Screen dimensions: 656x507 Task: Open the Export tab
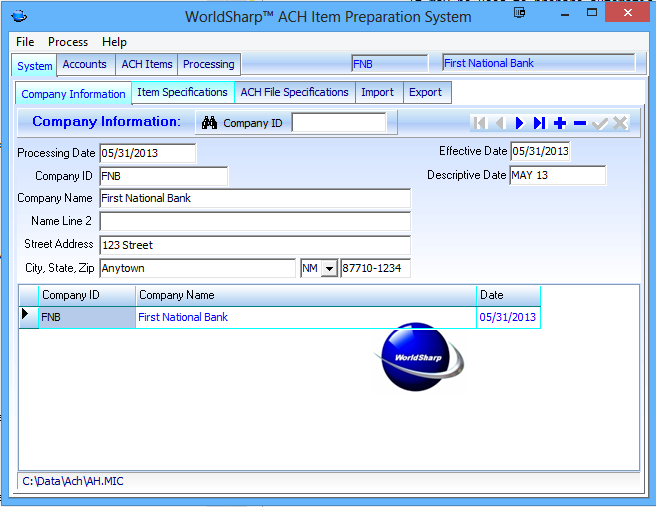tap(425, 92)
